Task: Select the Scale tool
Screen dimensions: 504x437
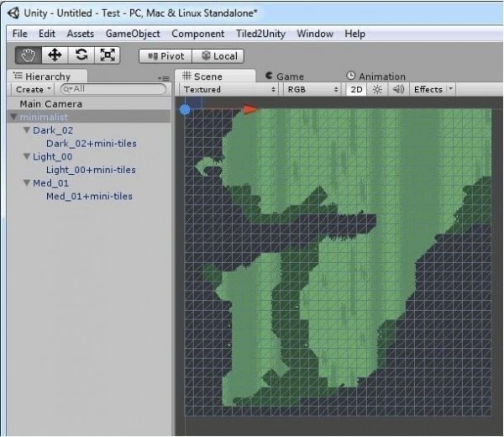Action: pyautogui.click(x=108, y=55)
